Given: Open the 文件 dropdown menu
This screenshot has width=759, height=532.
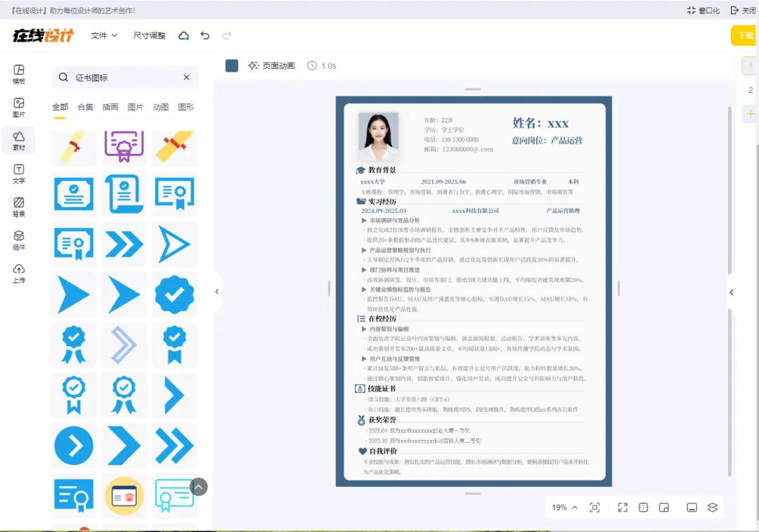Looking at the screenshot, I should click(x=104, y=35).
